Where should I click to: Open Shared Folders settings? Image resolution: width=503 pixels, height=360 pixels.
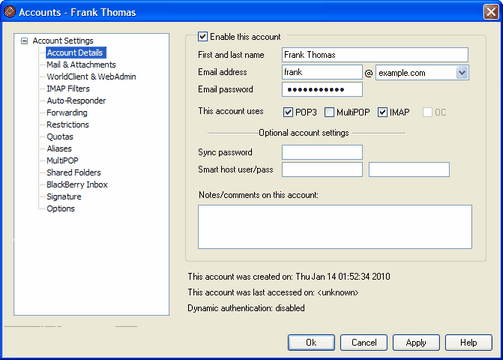coord(74,173)
